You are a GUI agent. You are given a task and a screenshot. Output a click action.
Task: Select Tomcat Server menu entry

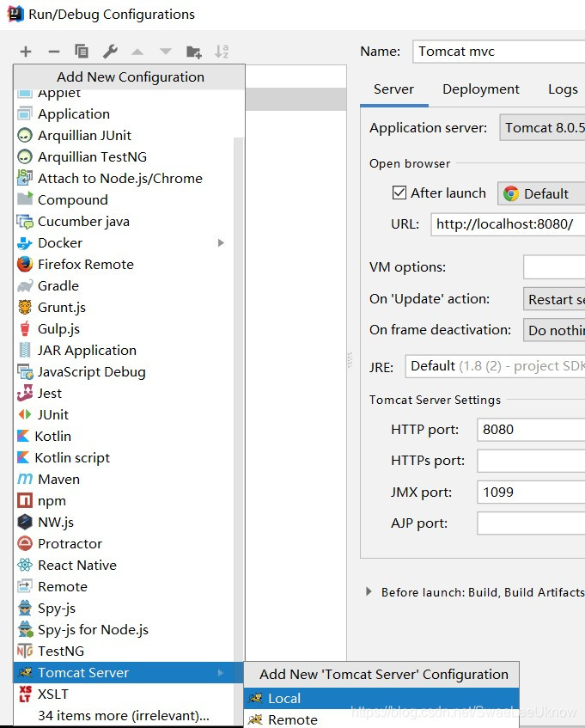[129, 672]
